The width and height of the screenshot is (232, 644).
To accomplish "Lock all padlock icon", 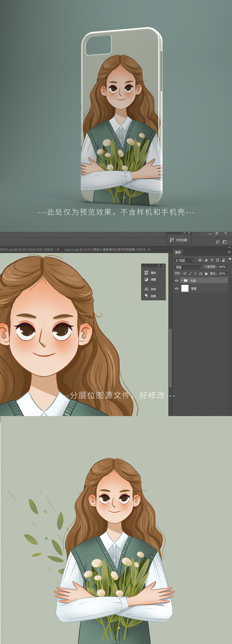I will tap(206, 274).
